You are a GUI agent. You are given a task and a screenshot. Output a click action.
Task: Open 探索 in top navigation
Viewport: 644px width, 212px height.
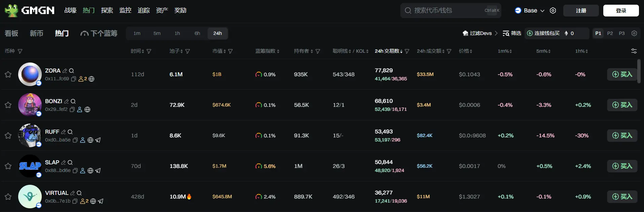point(107,10)
